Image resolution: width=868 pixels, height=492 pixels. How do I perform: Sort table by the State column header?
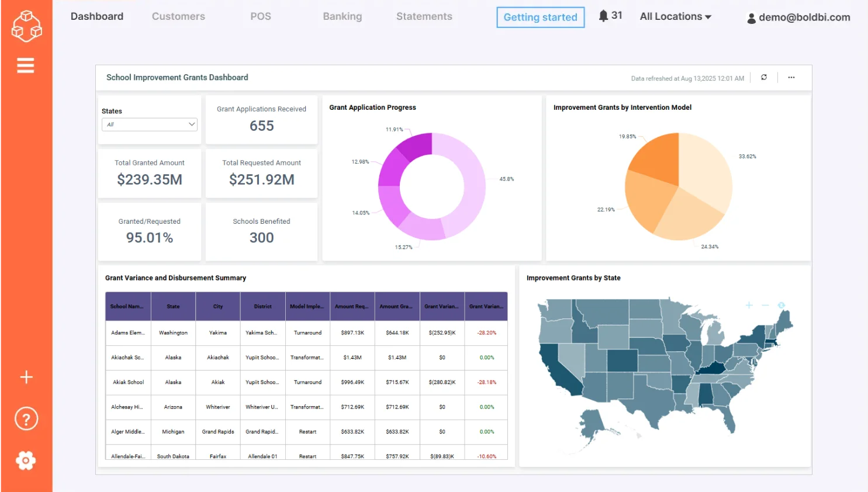173,306
